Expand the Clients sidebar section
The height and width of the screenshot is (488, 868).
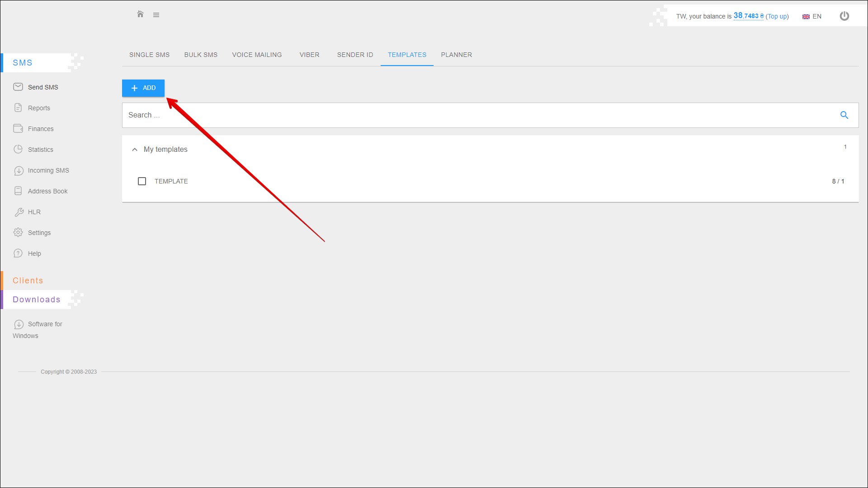(x=28, y=281)
